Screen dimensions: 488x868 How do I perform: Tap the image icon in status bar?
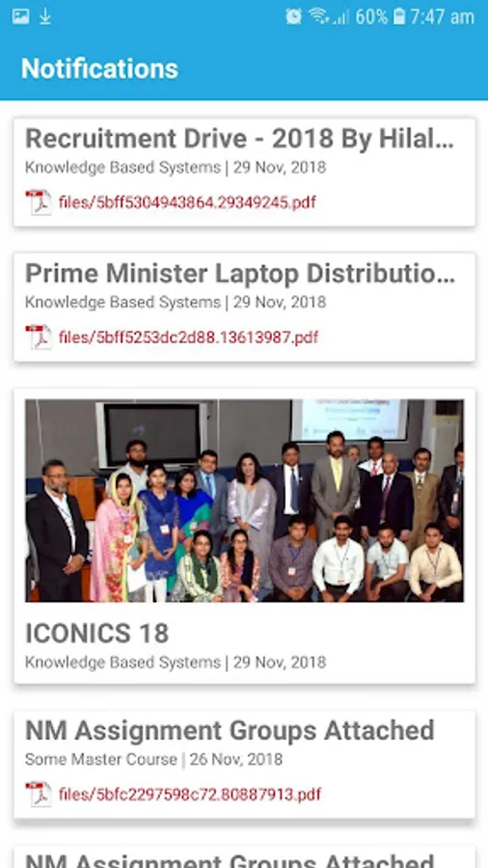point(20,16)
